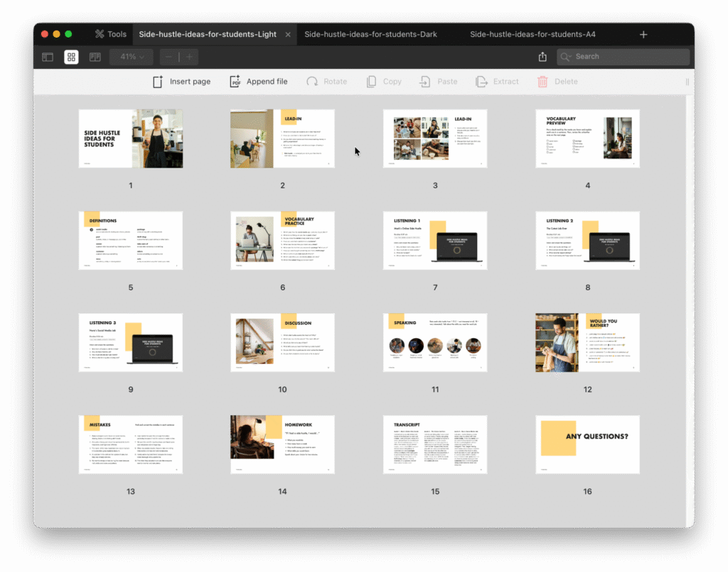Click the Insert page button
The width and height of the screenshot is (728, 572).
[181, 81]
